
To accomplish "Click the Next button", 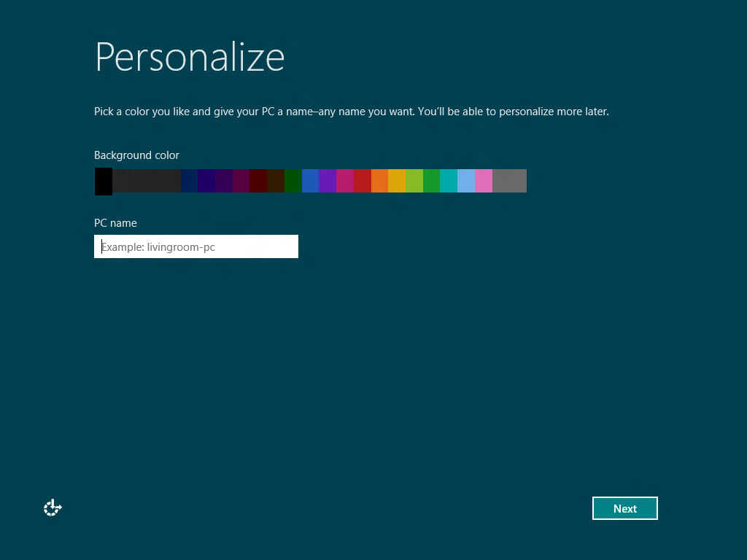I will tap(624, 508).
